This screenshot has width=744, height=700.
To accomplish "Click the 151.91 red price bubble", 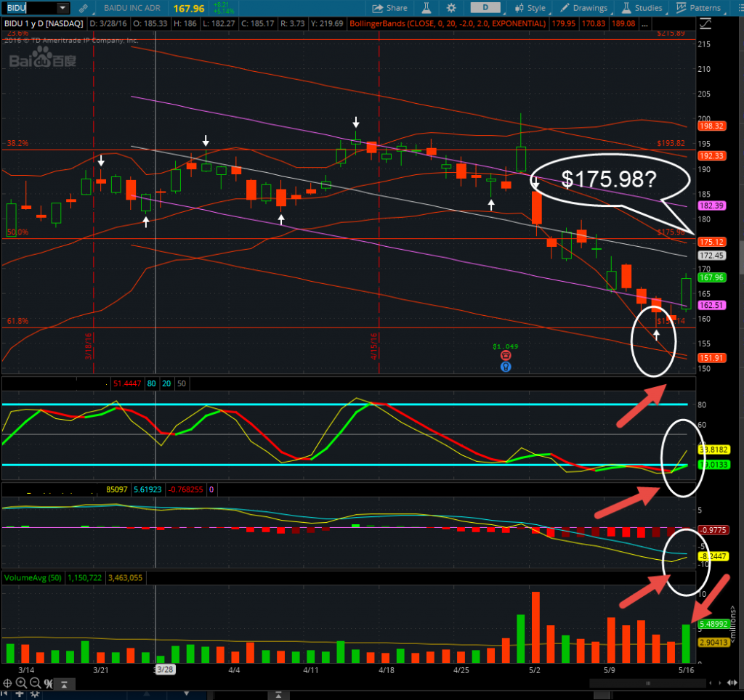I will (712, 358).
